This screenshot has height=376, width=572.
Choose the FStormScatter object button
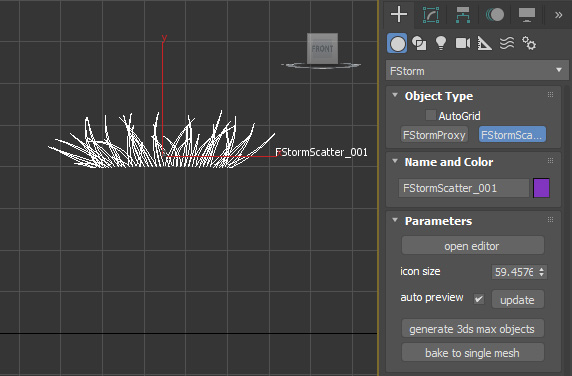tap(512, 135)
